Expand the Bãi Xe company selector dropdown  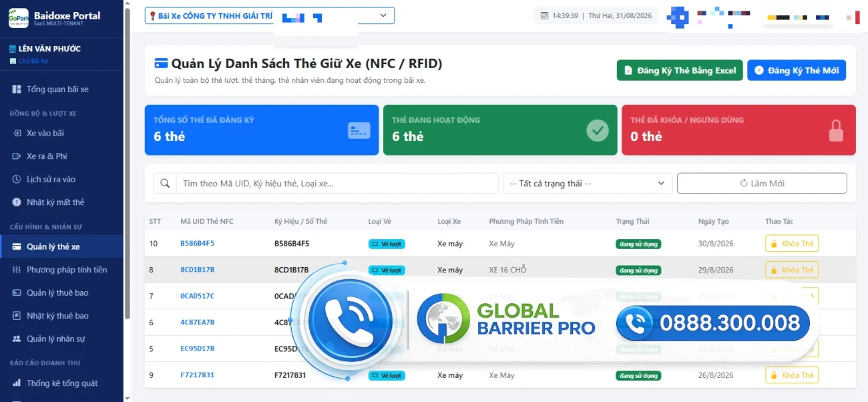pyautogui.click(x=270, y=15)
